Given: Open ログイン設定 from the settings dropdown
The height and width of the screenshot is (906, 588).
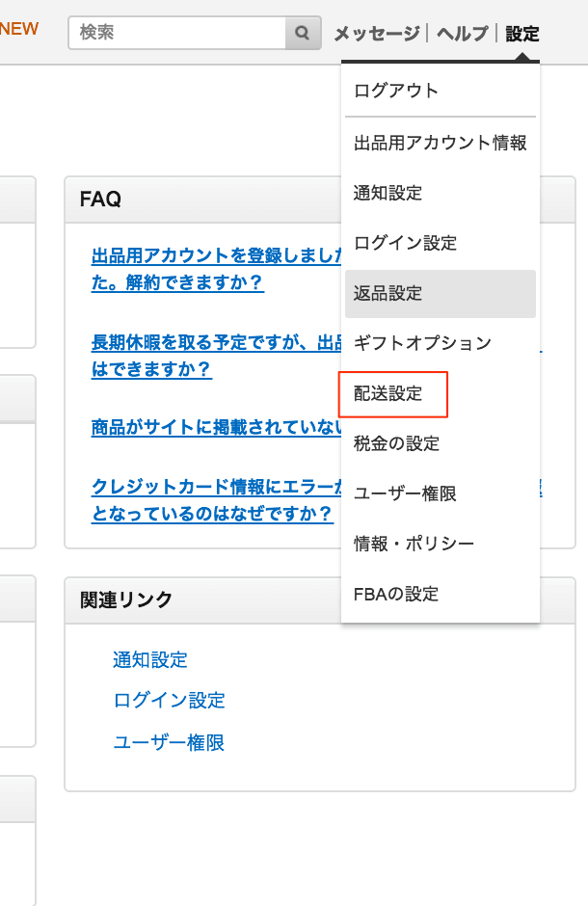Looking at the screenshot, I should click(406, 243).
